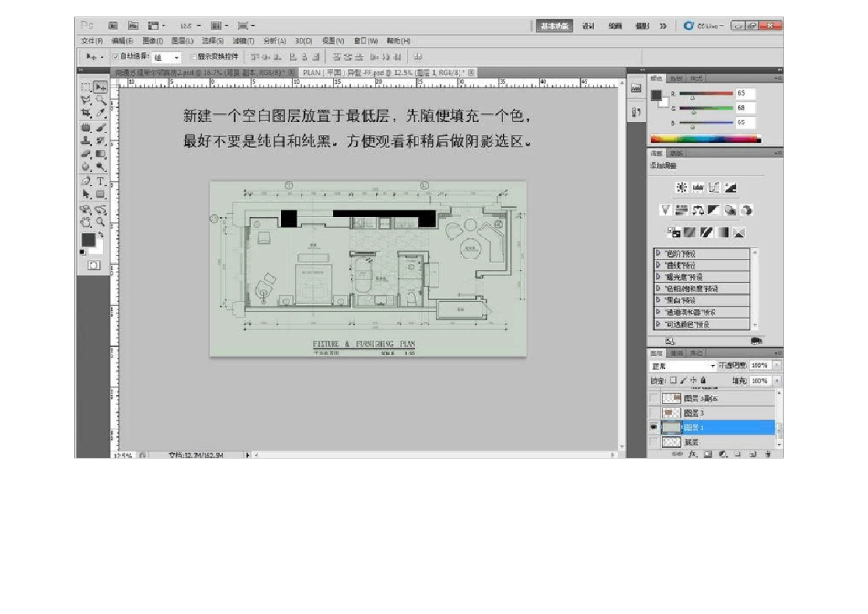Switch to the 样式 panel tab
This screenshot has height=614, width=868.
[x=697, y=79]
